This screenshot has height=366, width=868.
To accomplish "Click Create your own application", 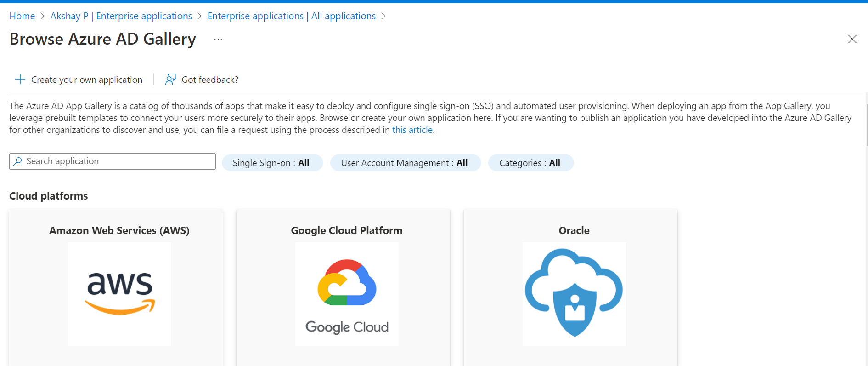I will pyautogui.click(x=86, y=80).
